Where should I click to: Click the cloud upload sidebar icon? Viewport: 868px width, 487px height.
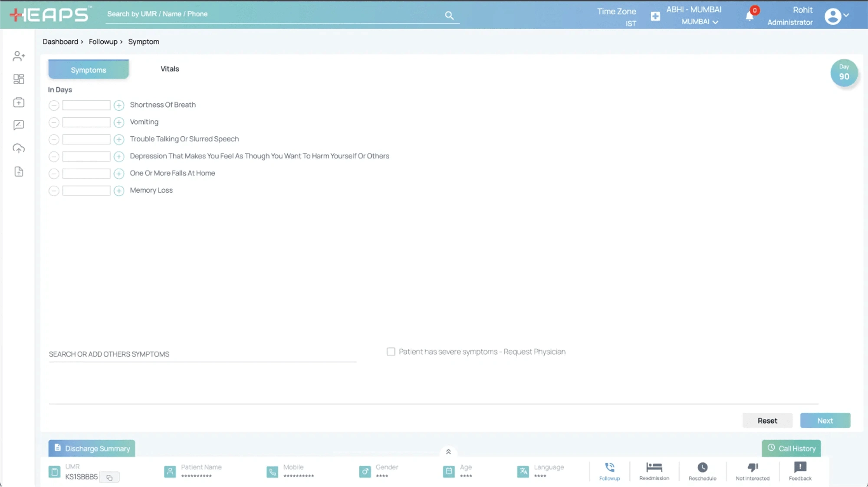19,148
